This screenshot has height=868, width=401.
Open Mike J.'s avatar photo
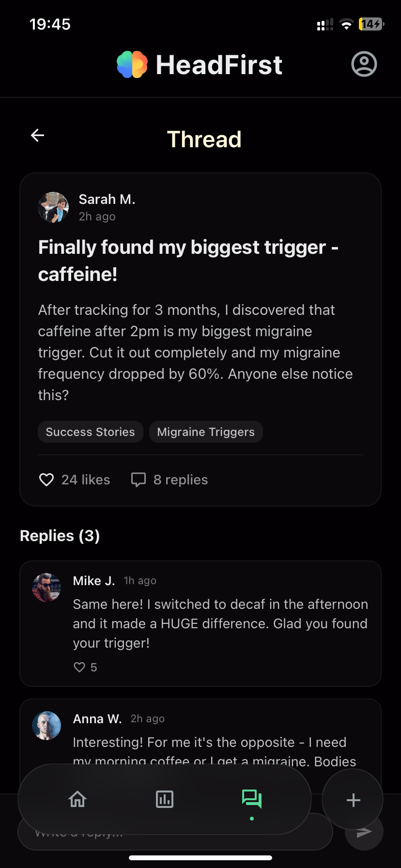tap(46, 588)
